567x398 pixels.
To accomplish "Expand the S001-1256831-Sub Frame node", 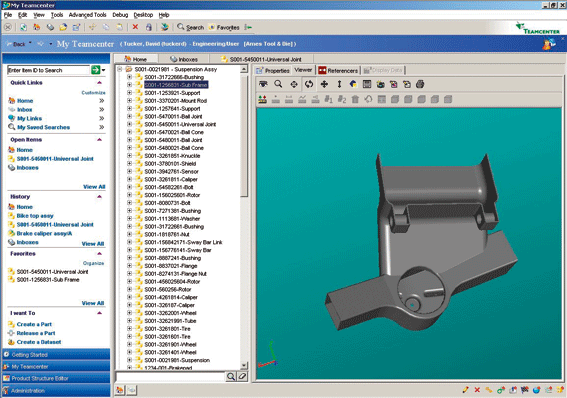I will point(129,85).
